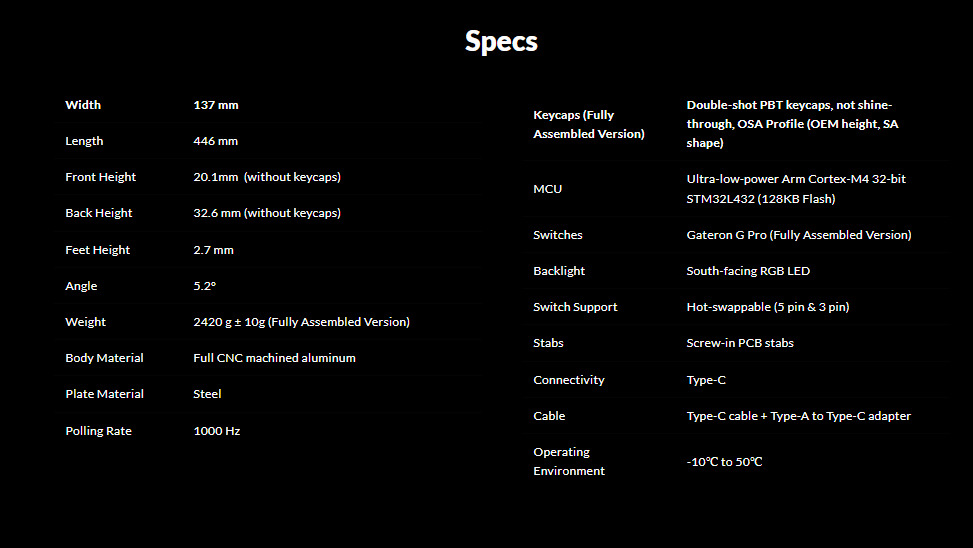Click the Keycaps (Fully Assembled Version) label

pos(588,124)
